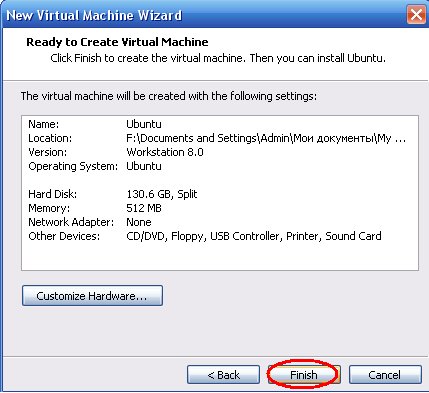Click the 'Hard Disk:' label

click(x=52, y=194)
